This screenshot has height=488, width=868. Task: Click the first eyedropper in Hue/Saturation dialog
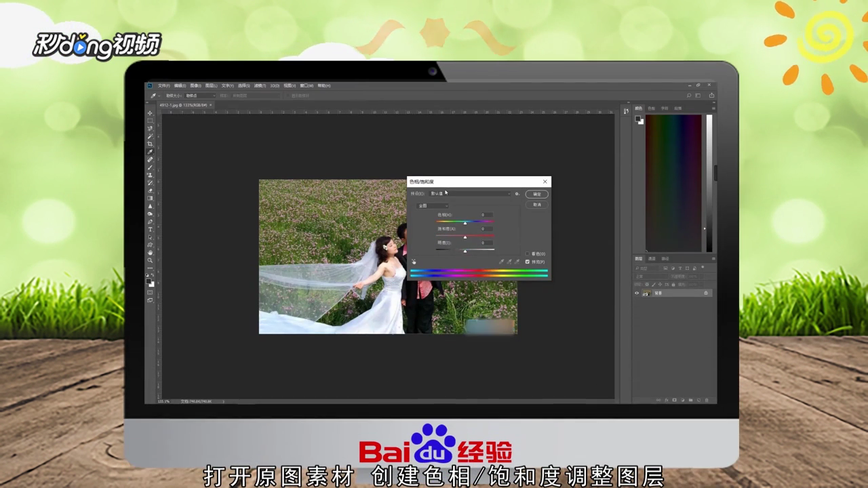(x=501, y=262)
